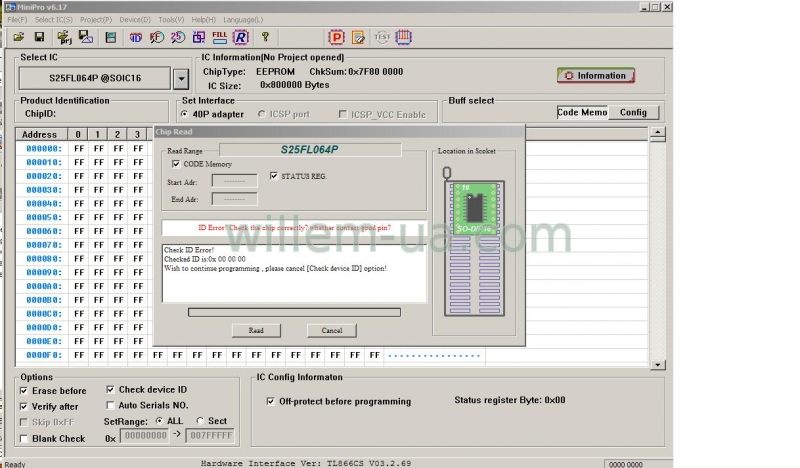Image resolution: width=800 pixels, height=468 pixels.
Task: Click the P program chip icon
Action: (336, 37)
